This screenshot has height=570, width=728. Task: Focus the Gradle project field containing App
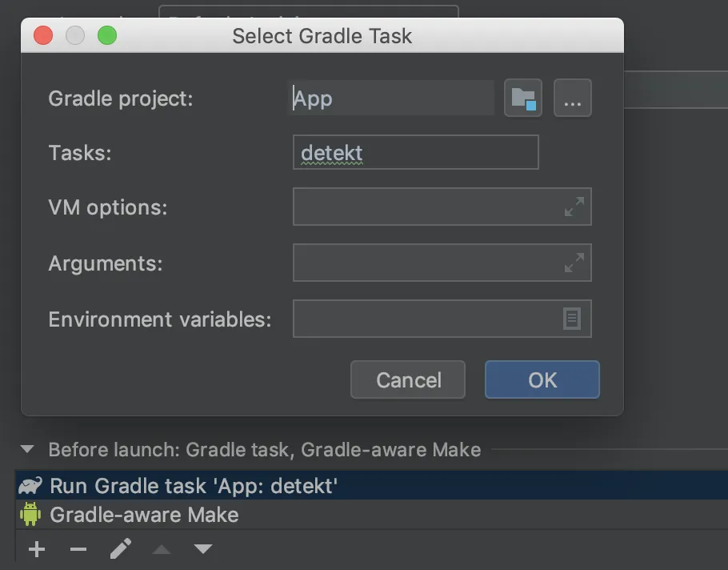[x=392, y=98]
